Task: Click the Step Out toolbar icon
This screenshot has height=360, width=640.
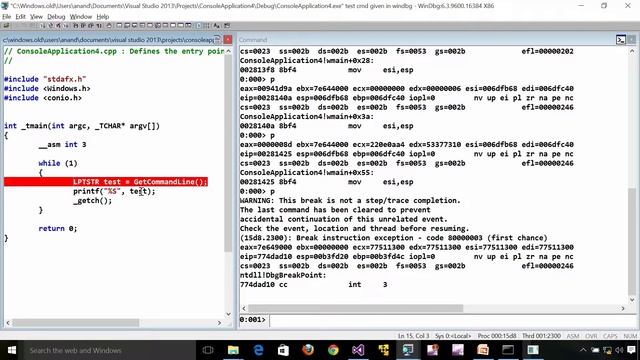Action: click(x=91, y=26)
